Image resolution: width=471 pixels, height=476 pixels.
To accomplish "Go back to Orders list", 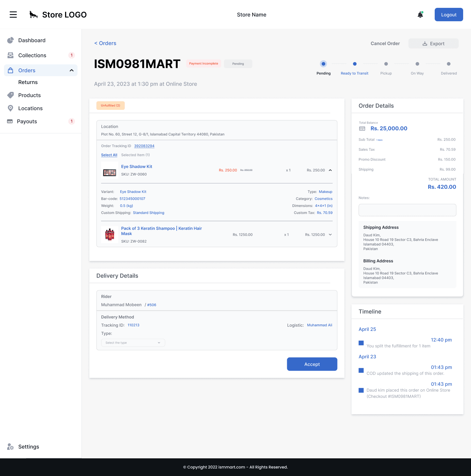I will click(x=105, y=43).
